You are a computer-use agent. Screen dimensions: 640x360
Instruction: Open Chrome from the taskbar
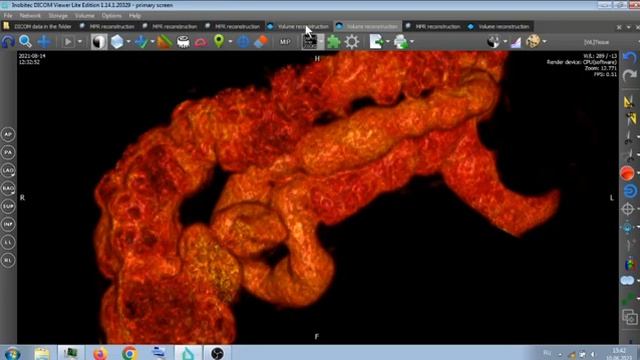click(129, 353)
